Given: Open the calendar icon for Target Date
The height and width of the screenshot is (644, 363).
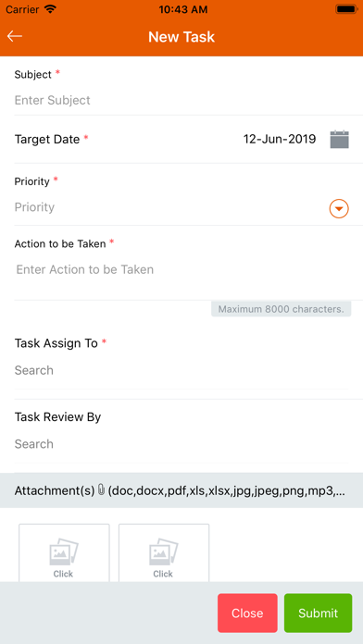Looking at the screenshot, I should pos(340,139).
